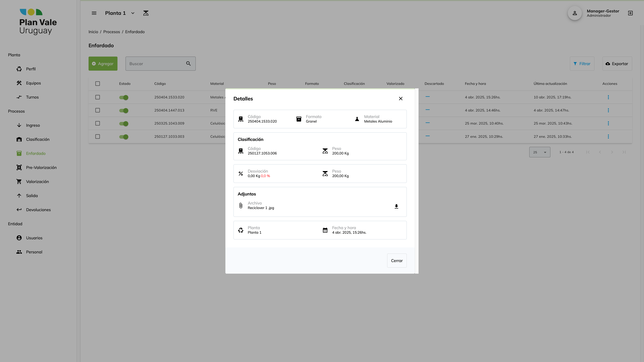644x362 pixels.
Task: Download the Reciclover 1 .jpg attachment
Action: point(396,206)
